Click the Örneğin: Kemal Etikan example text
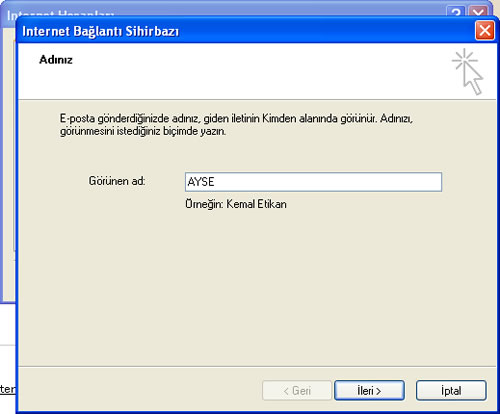The height and width of the screenshot is (414, 500). click(236, 204)
